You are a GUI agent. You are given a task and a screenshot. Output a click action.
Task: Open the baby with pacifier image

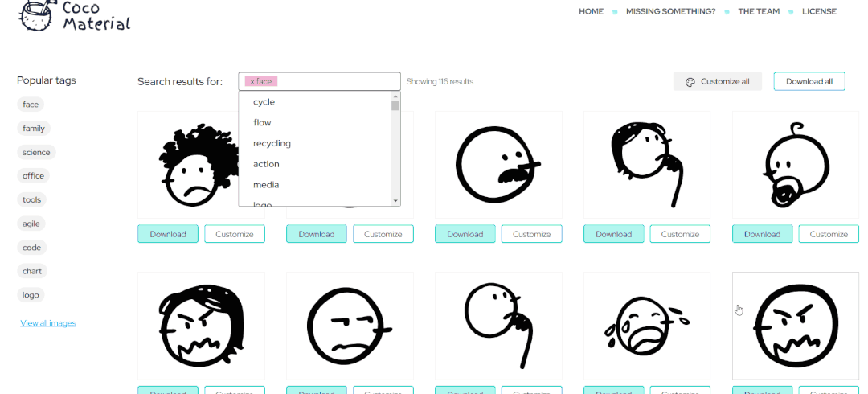pos(796,165)
